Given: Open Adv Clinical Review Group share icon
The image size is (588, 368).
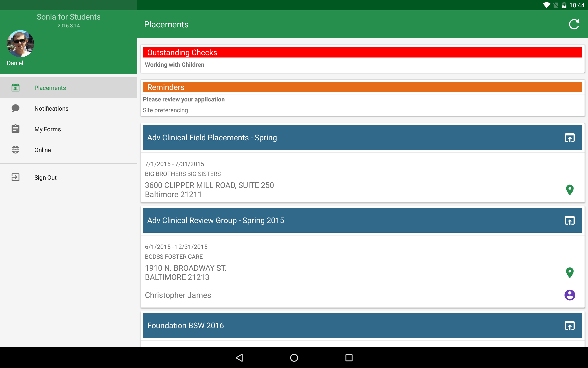Looking at the screenshot, I should tap(570, 221).
